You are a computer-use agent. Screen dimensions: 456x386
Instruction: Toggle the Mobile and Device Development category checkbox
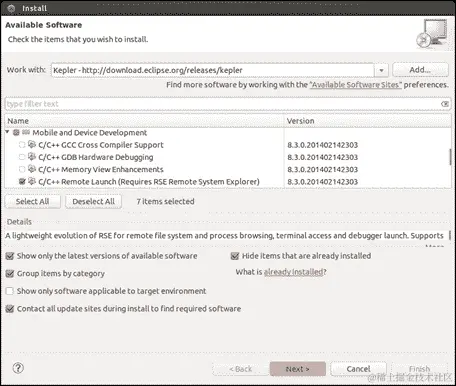point(16,133)
